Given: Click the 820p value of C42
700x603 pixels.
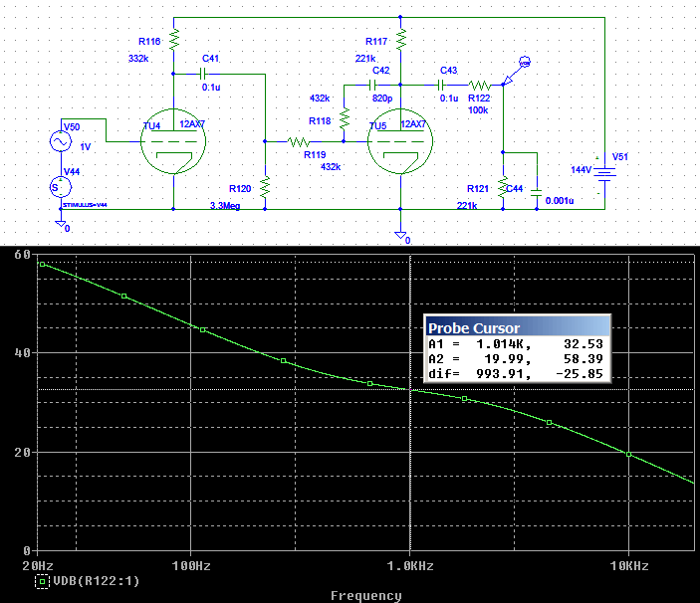Looking at the screenshot, I should [x=382, y=98].
